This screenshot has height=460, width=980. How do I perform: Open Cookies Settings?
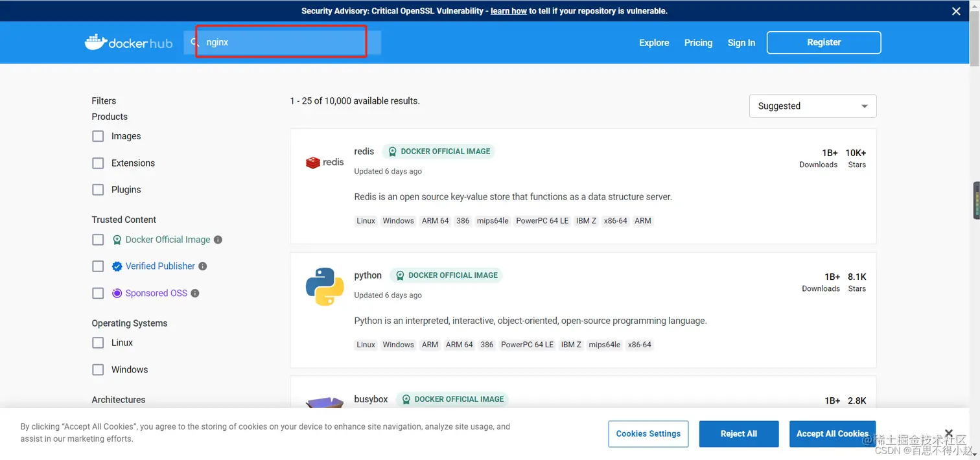pyautogui.click(x=648, y=434)
